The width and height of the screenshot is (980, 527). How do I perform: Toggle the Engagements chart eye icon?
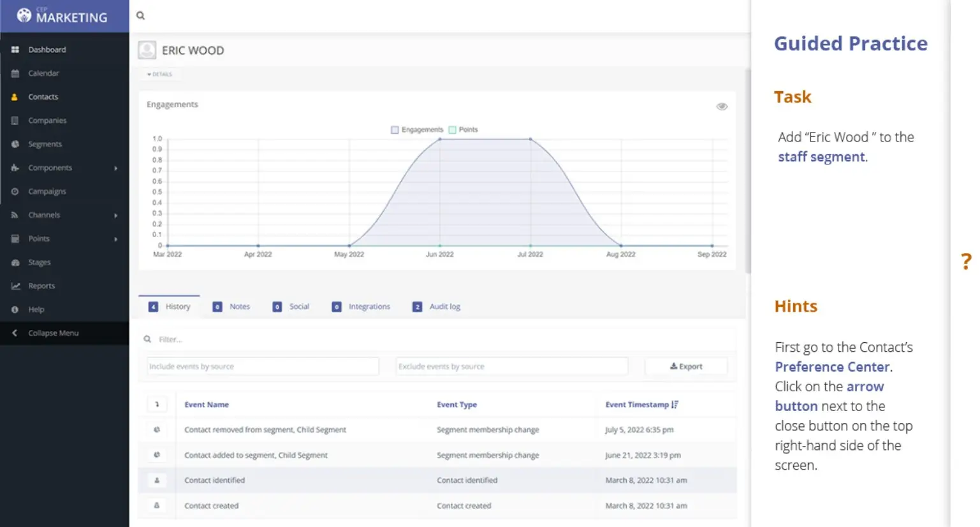point(722,106)
